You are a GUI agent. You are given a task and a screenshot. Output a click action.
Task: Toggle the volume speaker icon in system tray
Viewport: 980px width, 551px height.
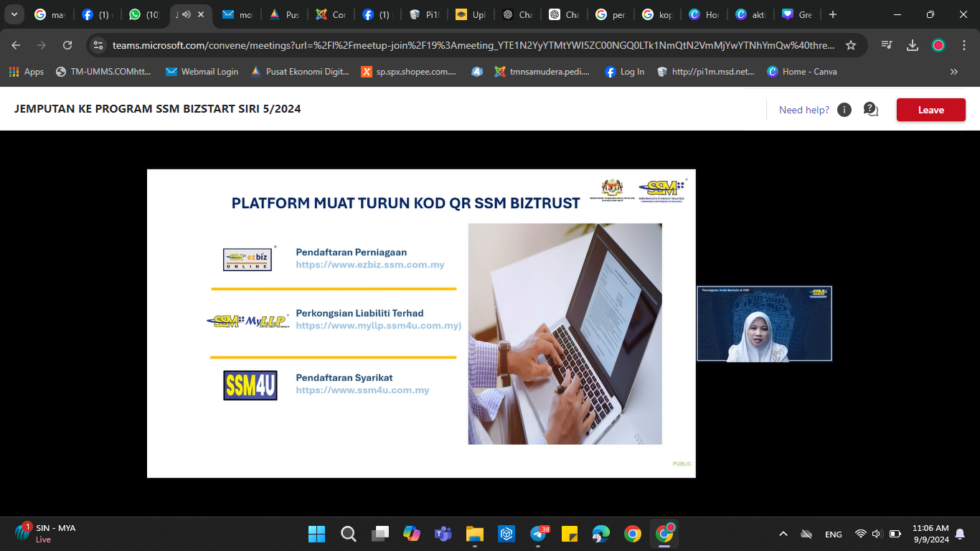click(x=877, y=534)
